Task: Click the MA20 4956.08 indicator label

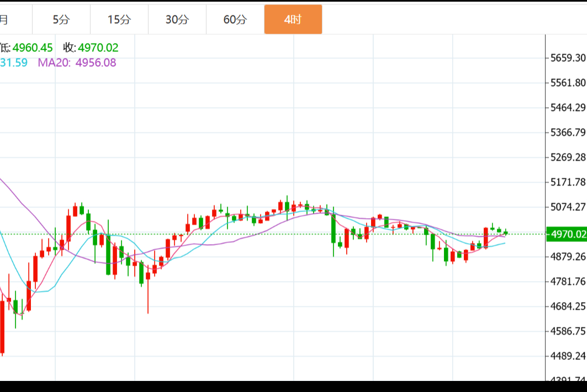Action: [x=77, y=62]
